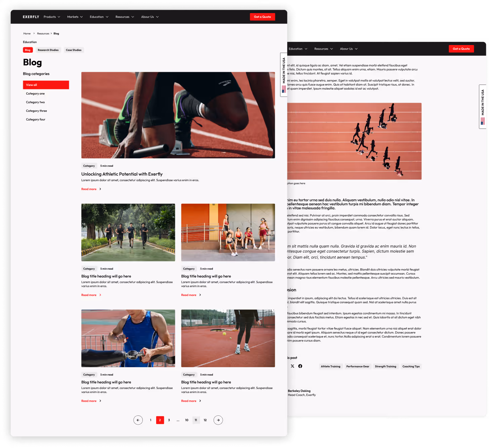The height and width of the screenshot is (448, 489).
Task: Click Get a Quote in front window
Action: coord(262,17)
